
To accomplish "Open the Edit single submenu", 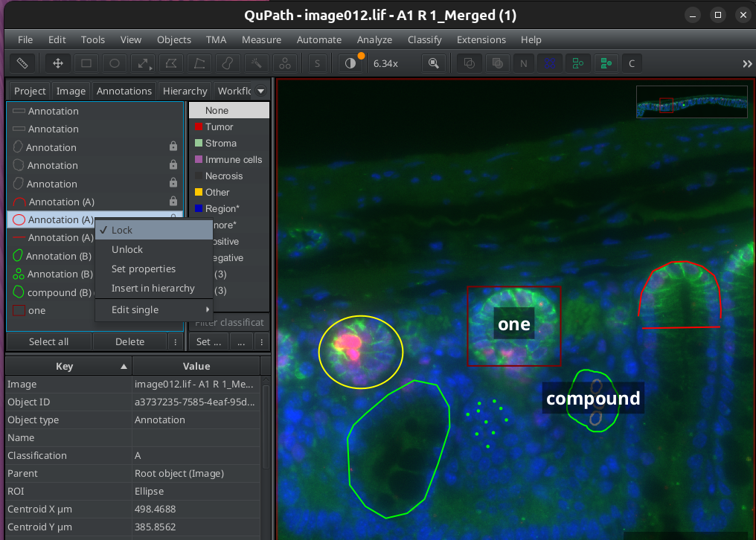I will 134,309.
